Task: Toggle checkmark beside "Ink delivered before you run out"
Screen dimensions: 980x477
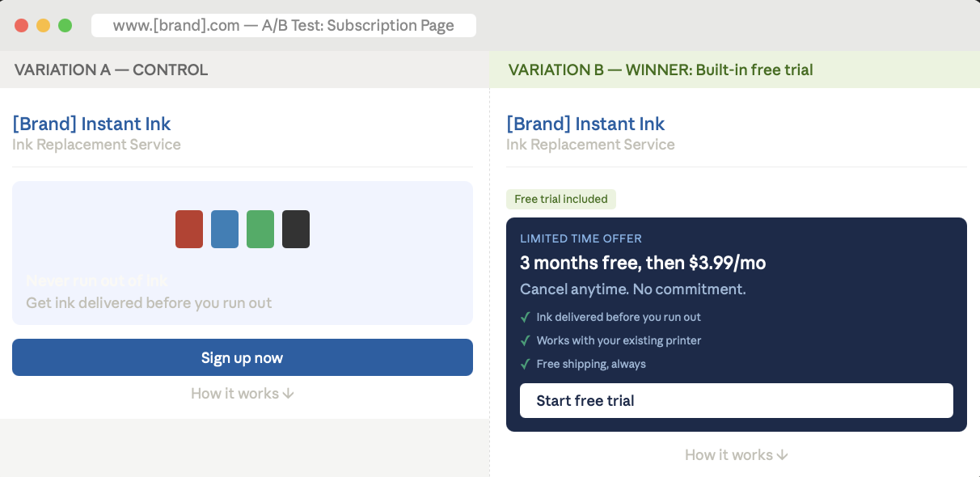Action: (526, 317)
